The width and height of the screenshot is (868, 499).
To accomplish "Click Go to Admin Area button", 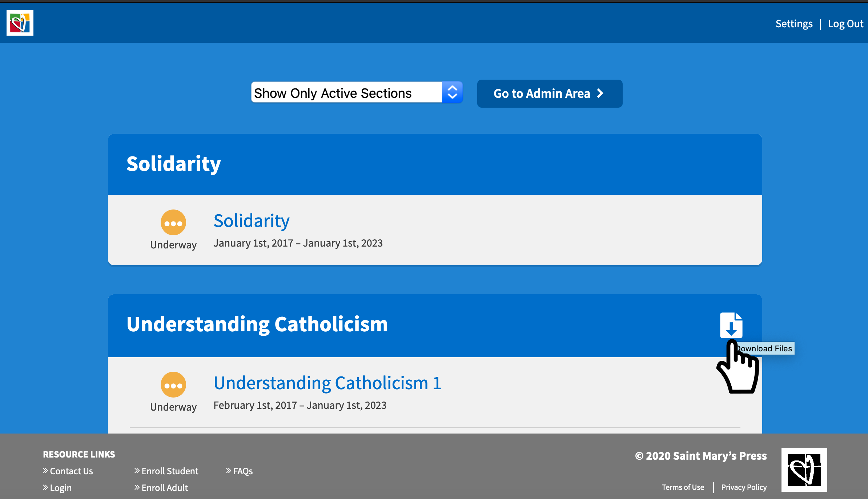I will (x=549, y=93).
